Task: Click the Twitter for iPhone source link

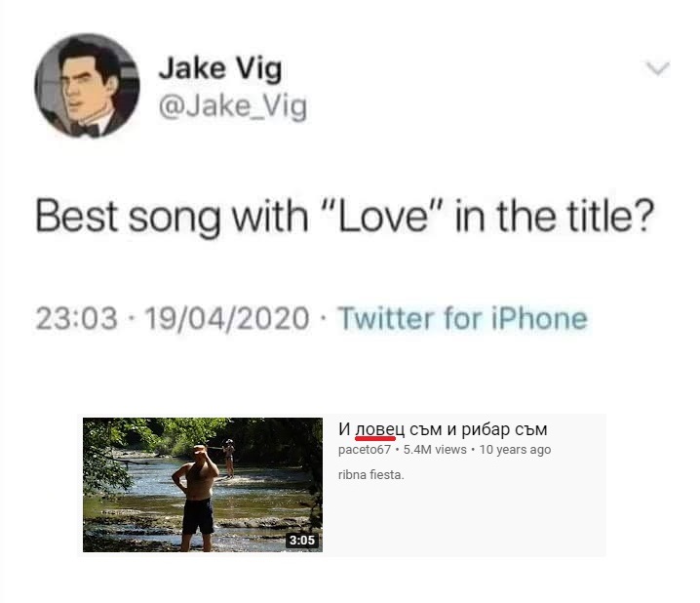Action: (x=462, y=318)
